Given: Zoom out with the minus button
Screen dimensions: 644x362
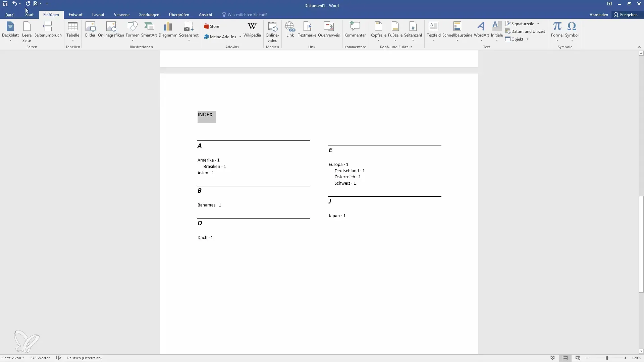Looking at the screenshot, I should point(587,358).
